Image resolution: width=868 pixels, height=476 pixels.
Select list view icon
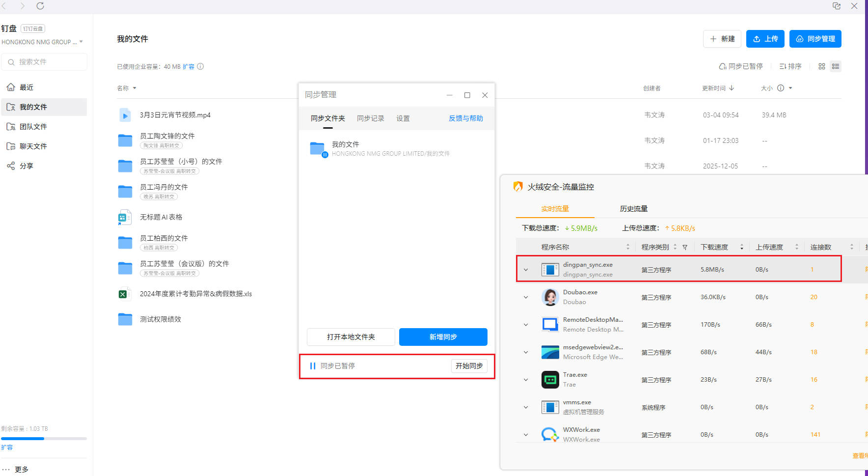[x=835, y=66]
